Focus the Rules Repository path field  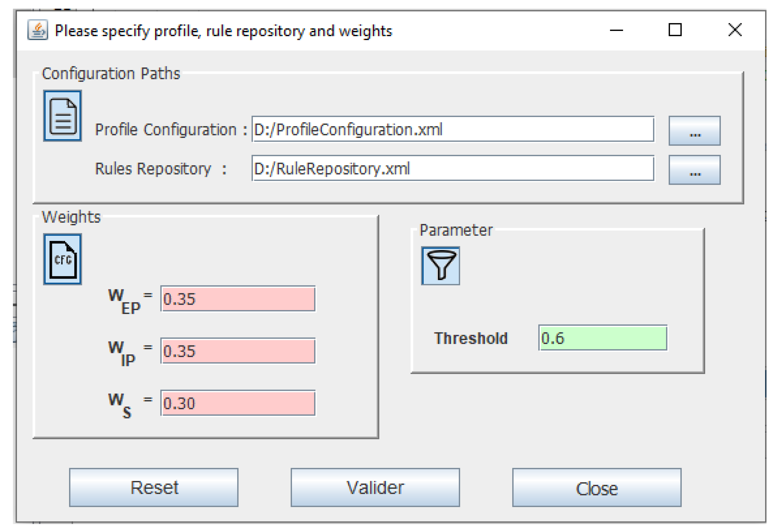tap(453, 168)
